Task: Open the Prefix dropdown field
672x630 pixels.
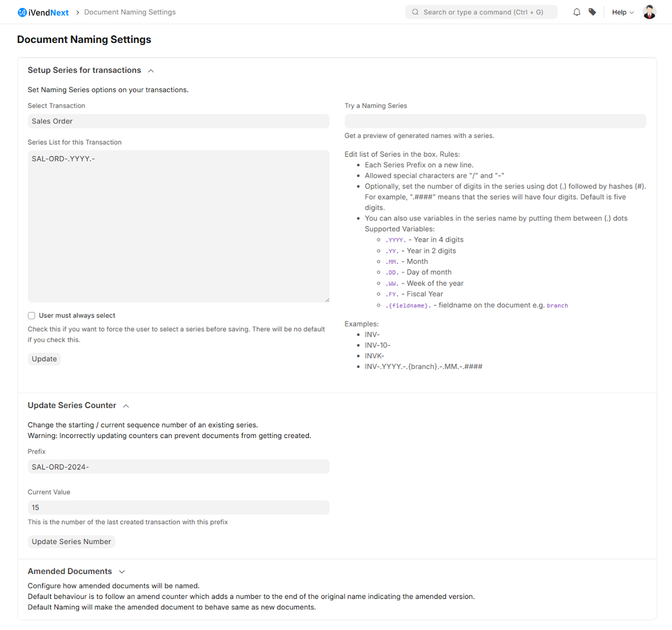Action: point(178,467)
